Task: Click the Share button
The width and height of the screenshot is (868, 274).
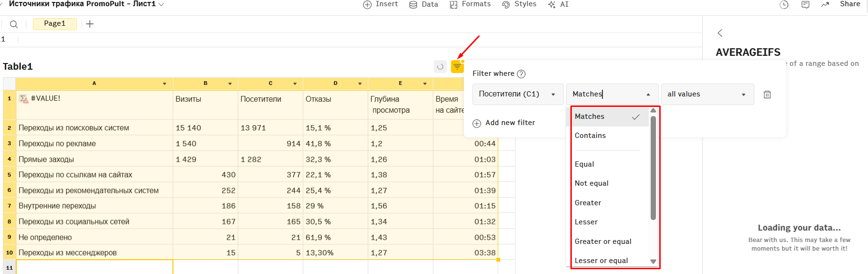Action: coord(849,4)
